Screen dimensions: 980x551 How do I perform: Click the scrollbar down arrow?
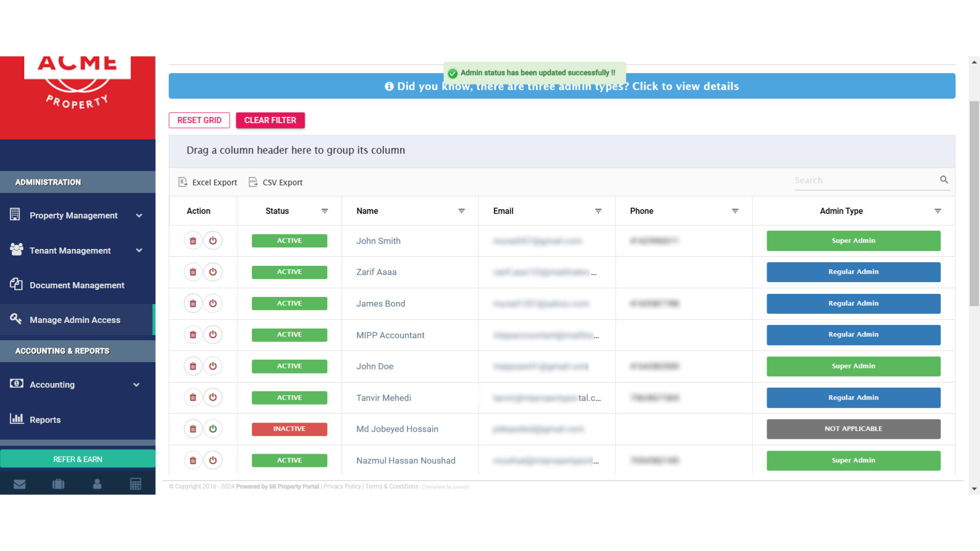pos(974,489)
